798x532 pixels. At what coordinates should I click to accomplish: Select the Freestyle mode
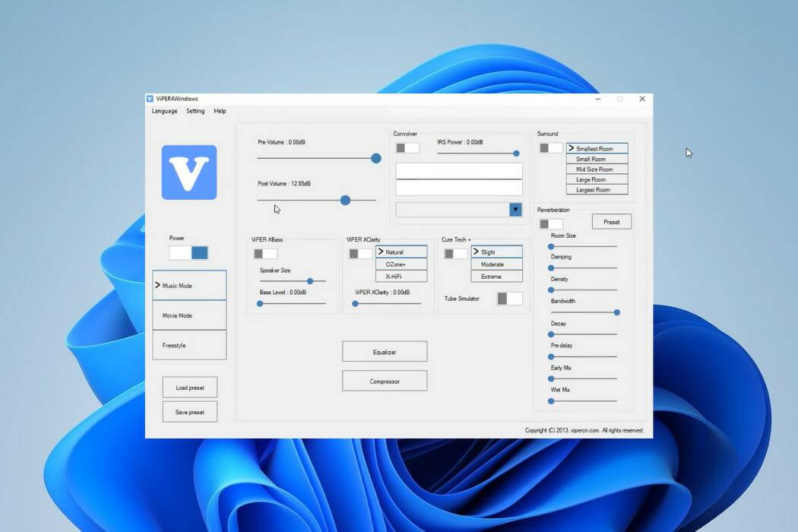tap(188, 344)
